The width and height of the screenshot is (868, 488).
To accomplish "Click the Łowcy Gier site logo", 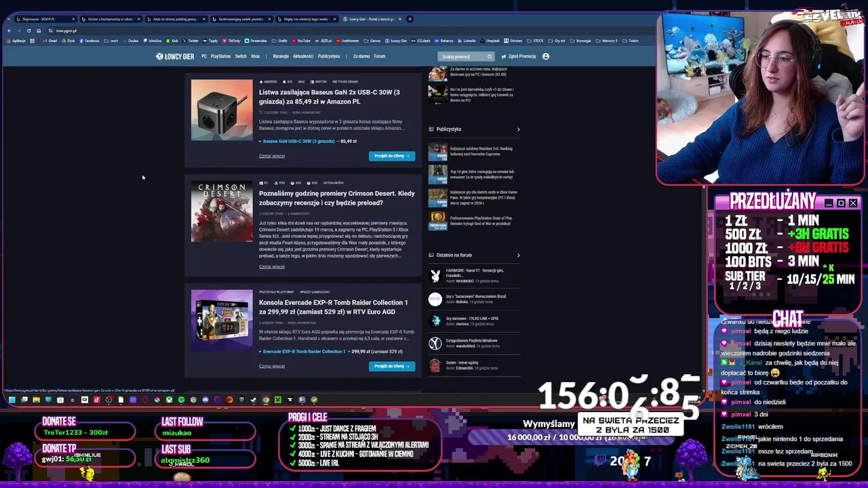I will point(175,56).
